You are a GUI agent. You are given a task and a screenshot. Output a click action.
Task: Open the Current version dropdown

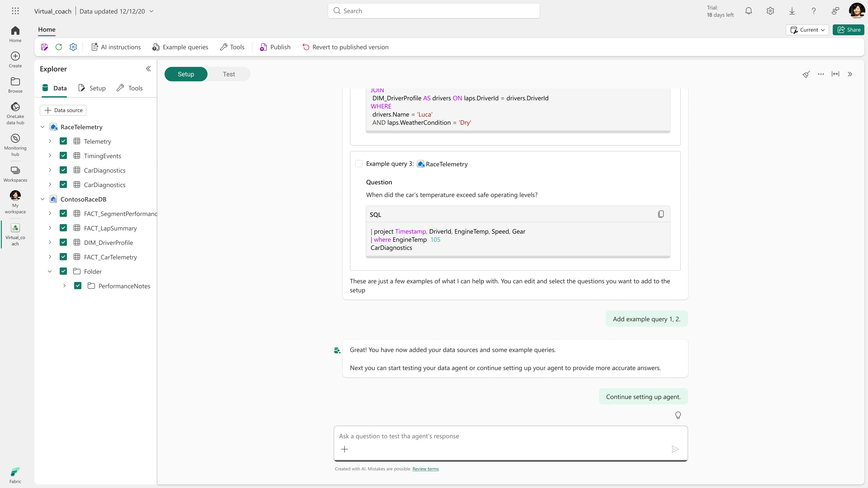pos(807,30)
